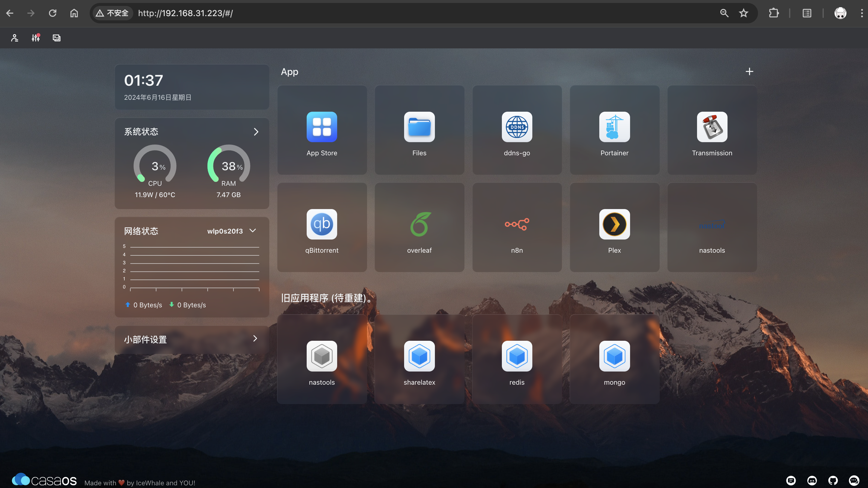Open the terminal icon in top bar
This screenshot has height=488, width=868.
56,38
